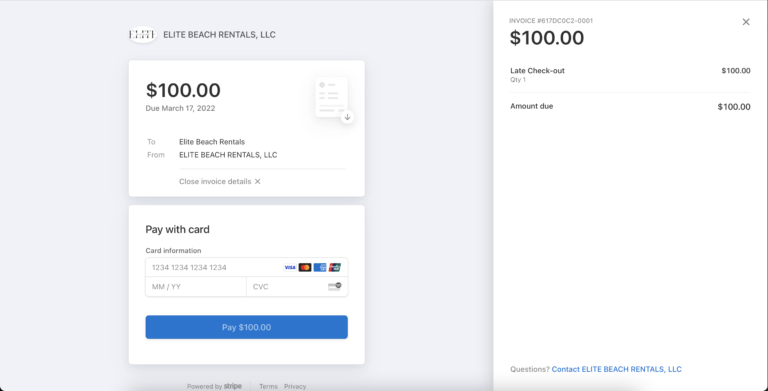Click the invoice document thumbnail
Viewport: 768px width, 391px height.
tap(332, 97)
